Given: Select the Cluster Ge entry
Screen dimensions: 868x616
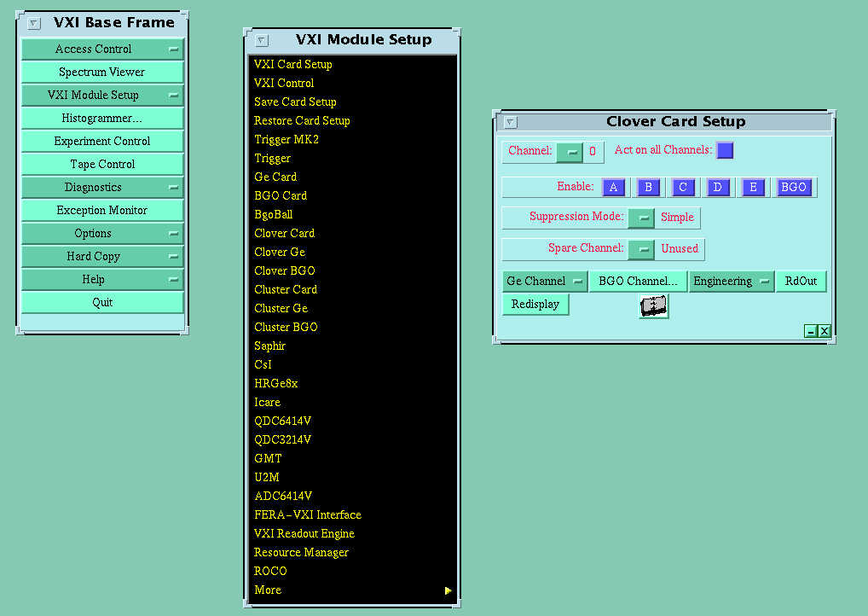Looking at the screenshot, I should 352,309.
